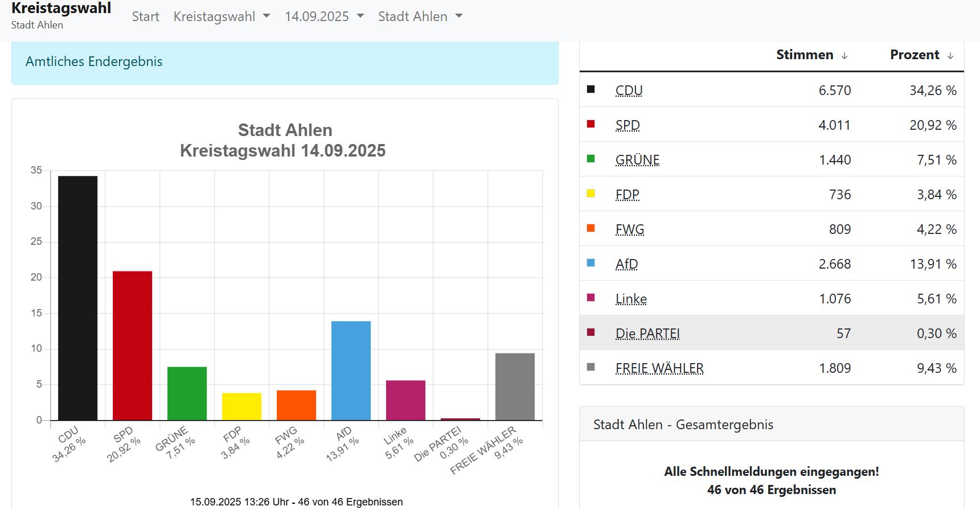
Task: Click the blue AfD bar in chart
Action: (351, 371)
